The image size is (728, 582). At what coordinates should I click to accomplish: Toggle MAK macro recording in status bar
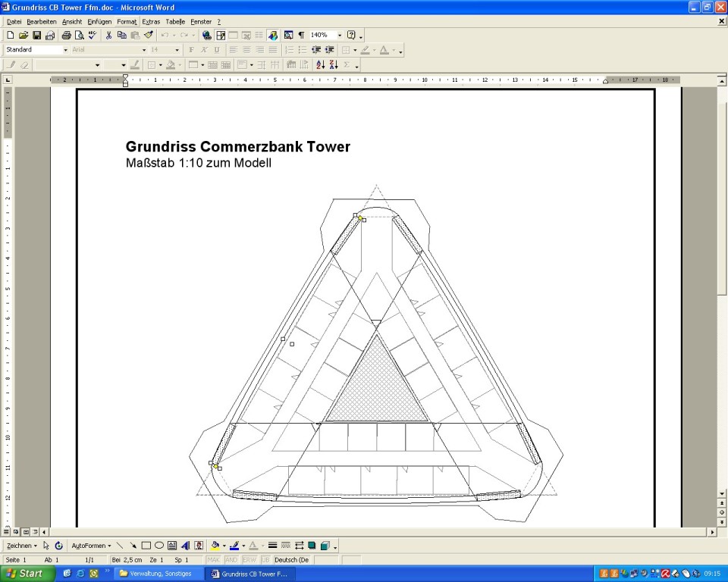pos(214,560)
